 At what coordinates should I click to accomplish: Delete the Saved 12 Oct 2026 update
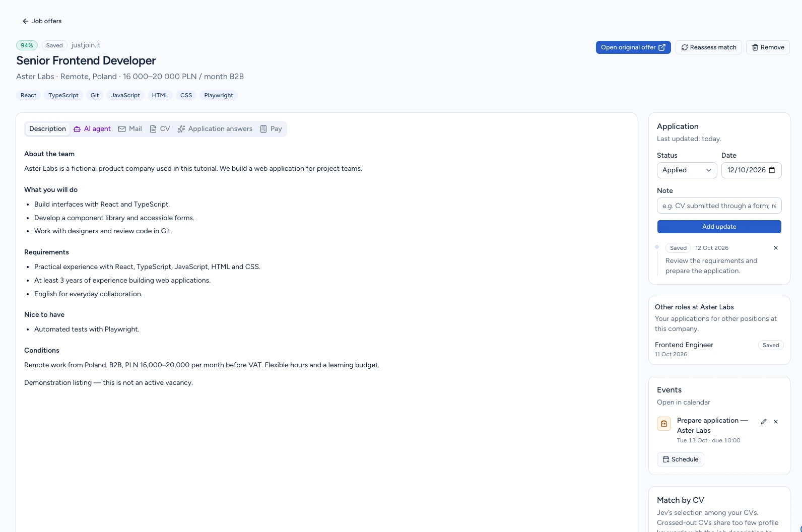point(776,248)
